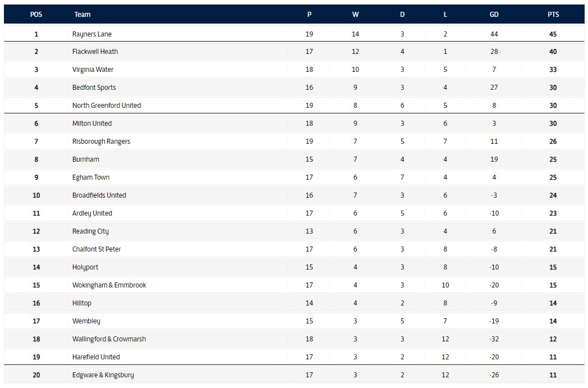Select Wallingford & Crowmarsh row

point(294,339)
